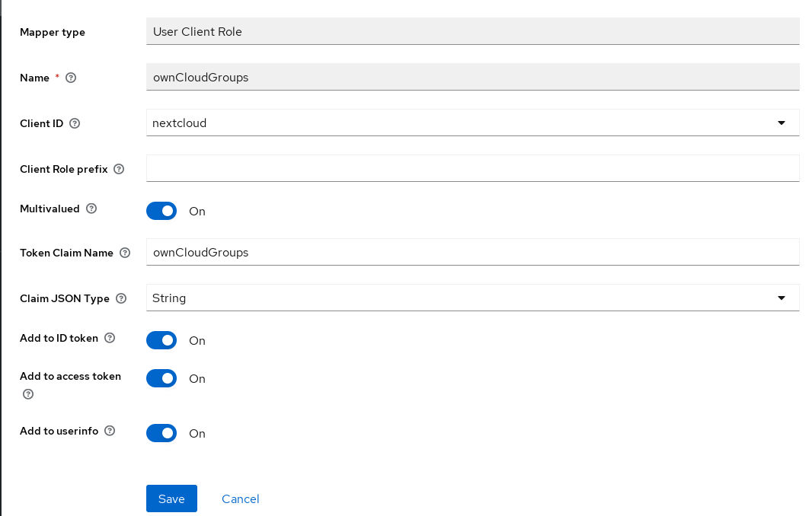The height and width of the screenshot is (516, 812).
Task: Open help for Add to userinfo
Action: click(110, 431)
